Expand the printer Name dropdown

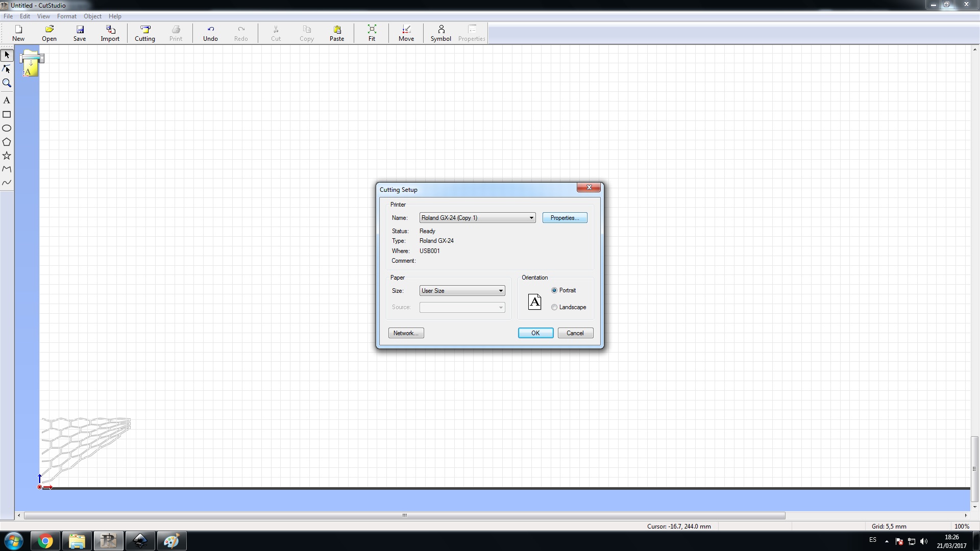pos(531,218)
